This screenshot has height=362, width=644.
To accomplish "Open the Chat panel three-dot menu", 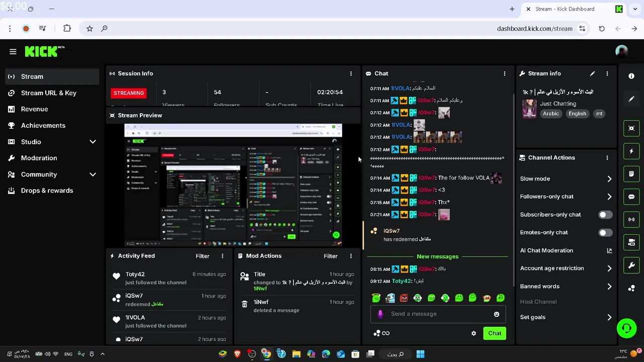I will tap(505, 73).
